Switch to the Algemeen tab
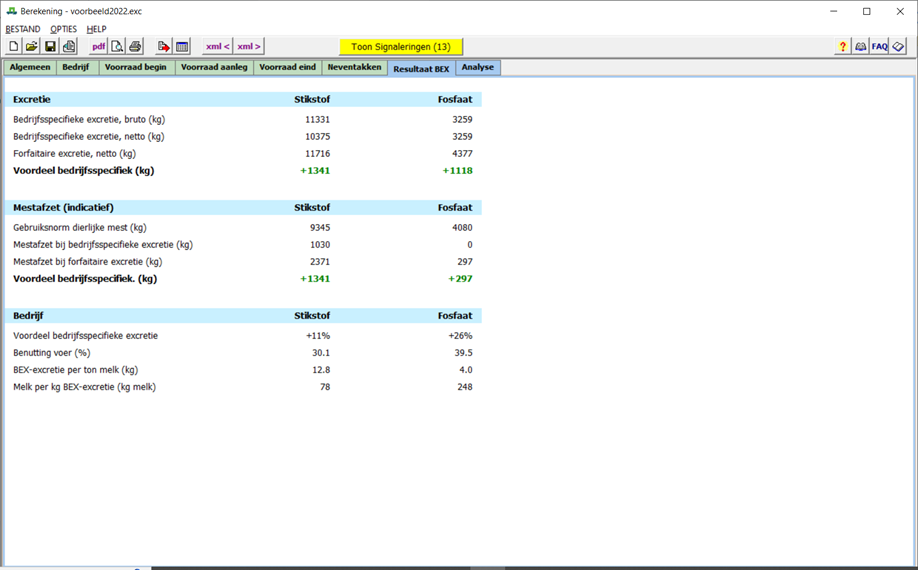Image resolution: width=918 pixels, height=570 pixels. (x=30, y=68)
